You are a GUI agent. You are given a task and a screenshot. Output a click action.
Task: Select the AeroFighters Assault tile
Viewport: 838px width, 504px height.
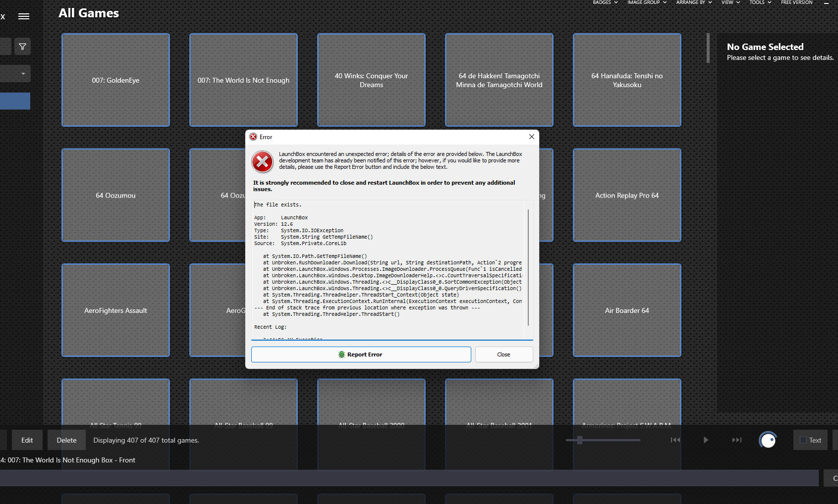(115, 310)
